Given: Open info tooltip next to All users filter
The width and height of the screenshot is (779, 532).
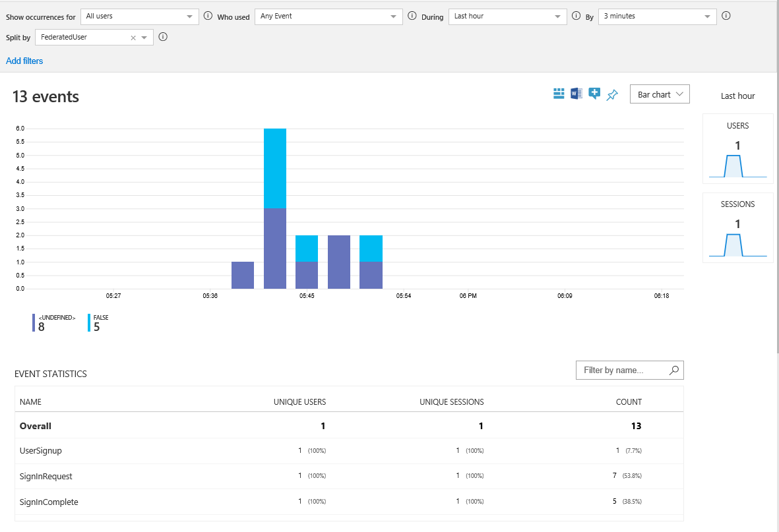Looking at the screenshot, I should pos(208,16).
